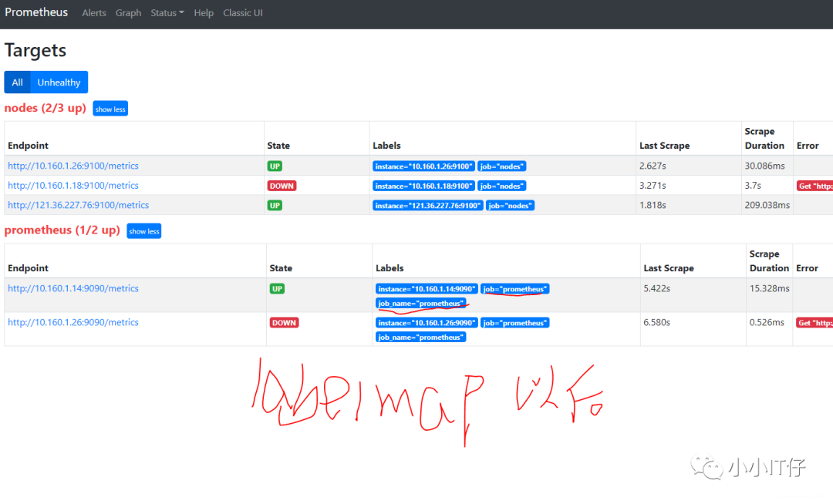
Task: Click last scrape value 3.271s
Action: 653,185
